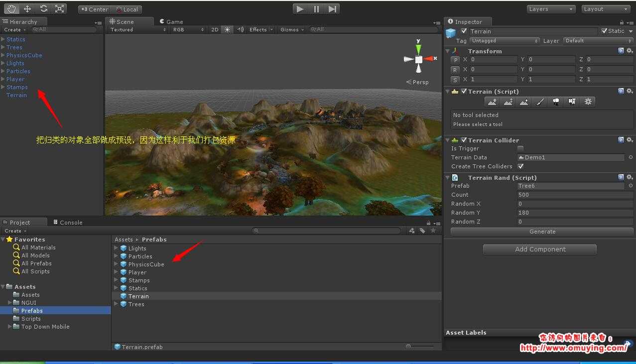This screenshot has width=636, height=364.
Task: Click the Play button
Action: (x=300, y=9)
